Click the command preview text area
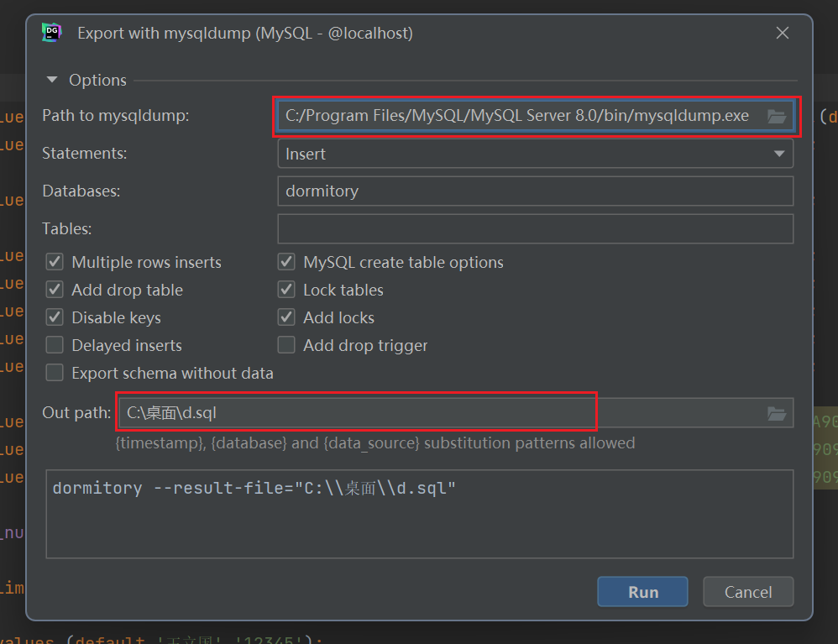The image size is (838, 644). 420,514
